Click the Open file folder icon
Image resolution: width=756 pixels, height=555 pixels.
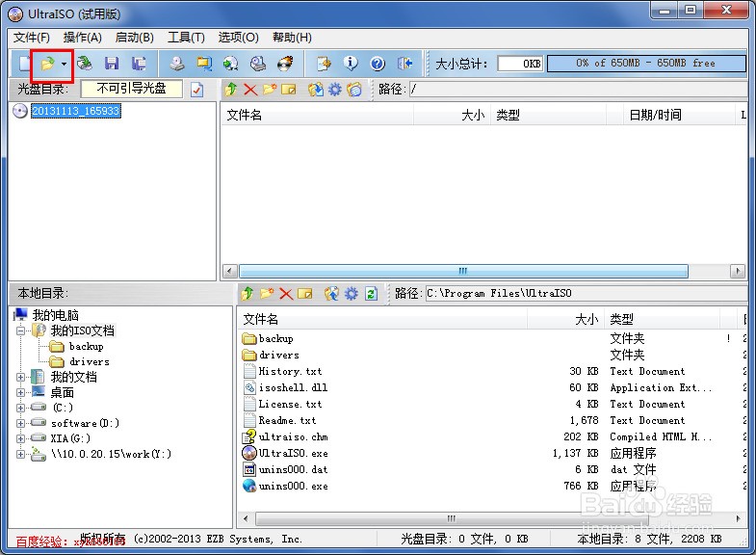pyautogui.click(x=46, y=64)
